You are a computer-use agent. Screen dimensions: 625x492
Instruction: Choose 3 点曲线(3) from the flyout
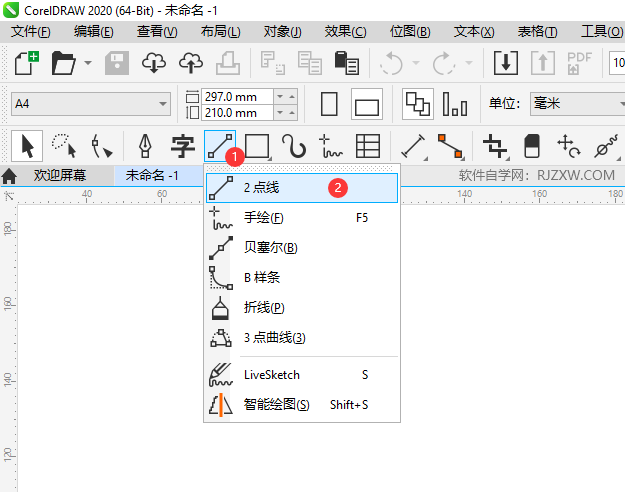[x=302, y=338]
